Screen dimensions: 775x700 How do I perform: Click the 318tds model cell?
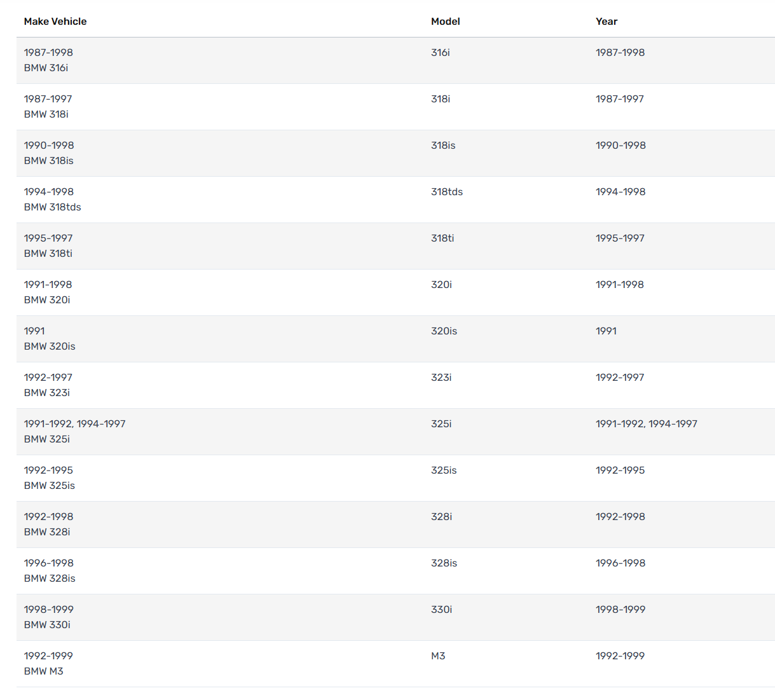(446, 192)
